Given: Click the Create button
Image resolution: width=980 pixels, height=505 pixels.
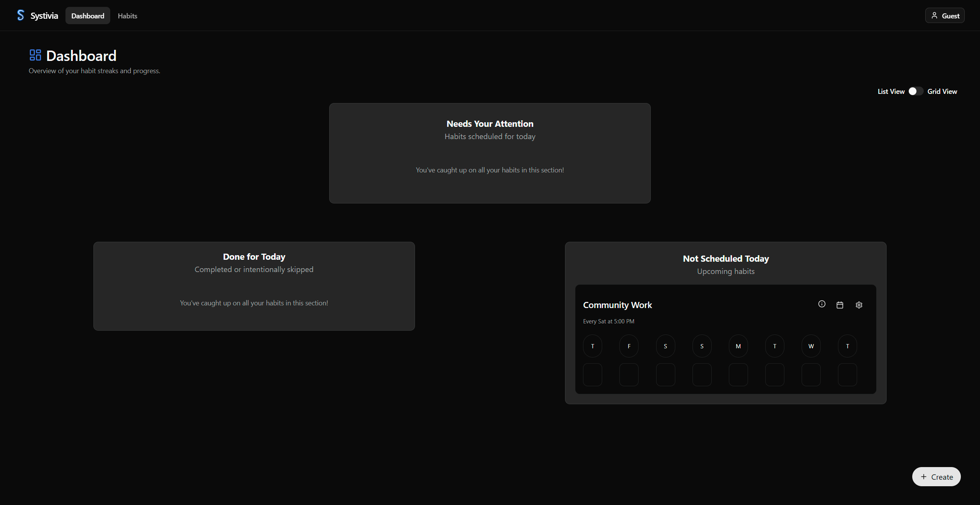Looking at the screenshot, I should [936, 477].
